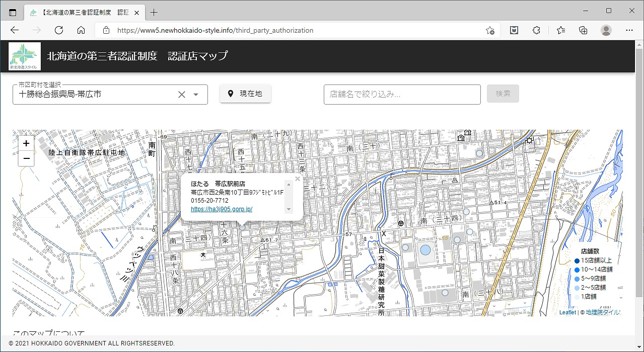The height and width of the screenshot is (352, 644).
Task: Open the browser home page
Action: click(x=81, y=30)
